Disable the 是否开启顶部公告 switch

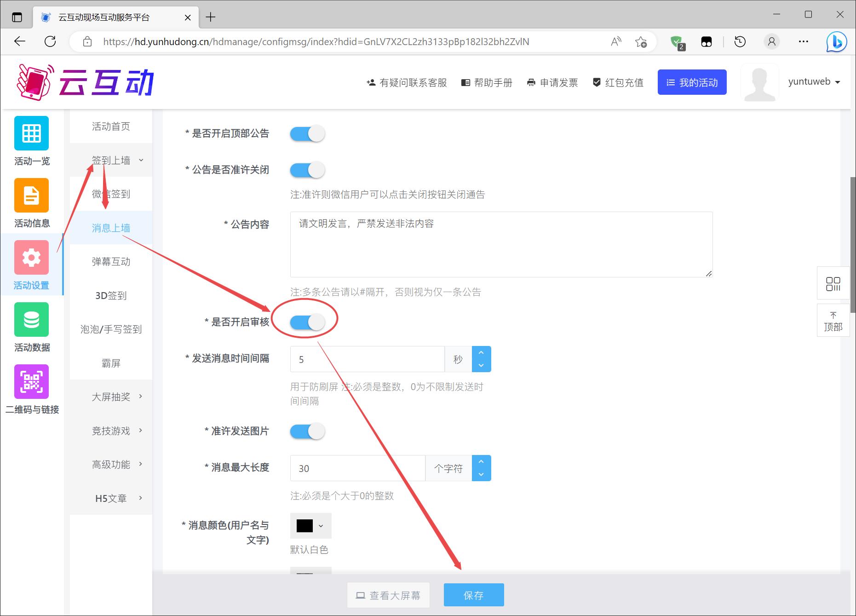pyautogui.click(x=307, y=134)
